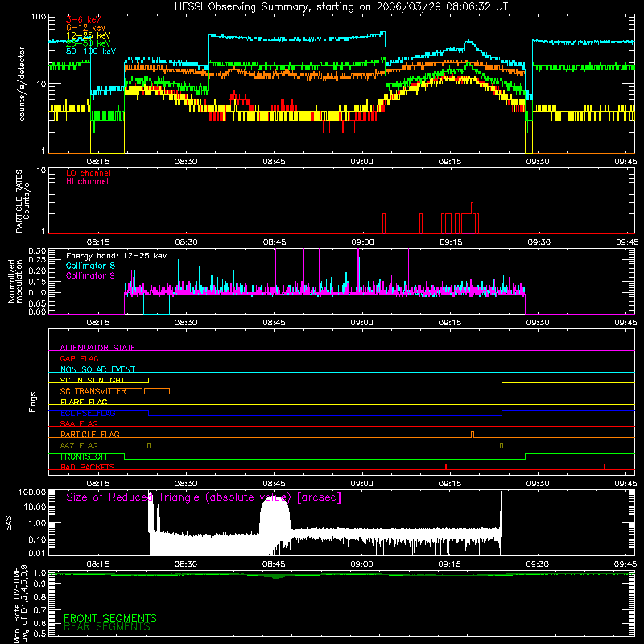Click the 'Energy band: 12-25 keV' label

point(117,256)
